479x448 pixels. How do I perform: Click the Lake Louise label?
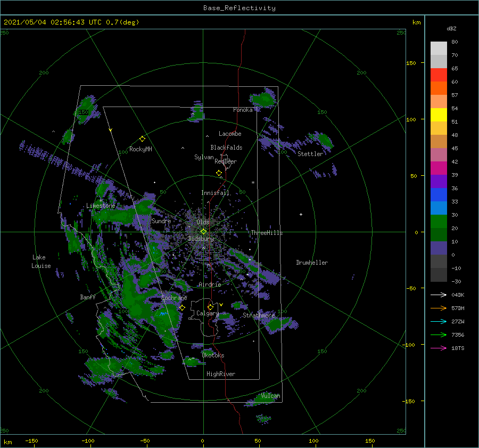tap(41, 262)
